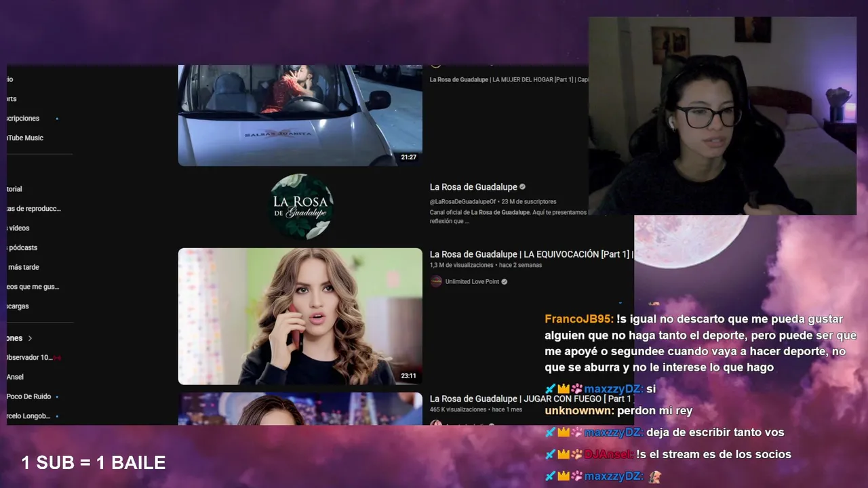The image size is (868, 488).
Task: Open the YouTube Music sidebar entry
Action: point(25,138)
